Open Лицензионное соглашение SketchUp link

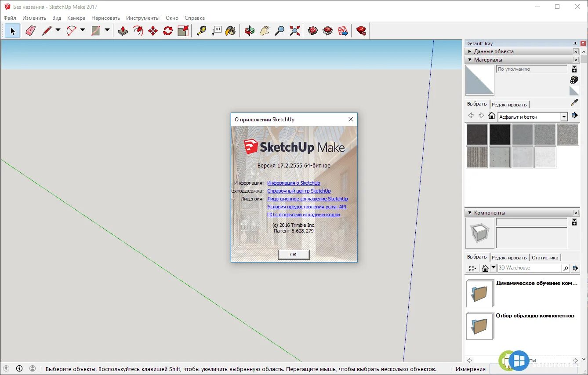coord(308,199)
